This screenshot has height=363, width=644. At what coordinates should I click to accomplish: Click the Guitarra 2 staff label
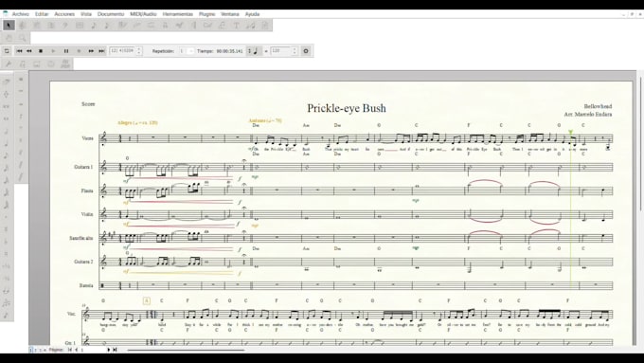coord(83,262)
